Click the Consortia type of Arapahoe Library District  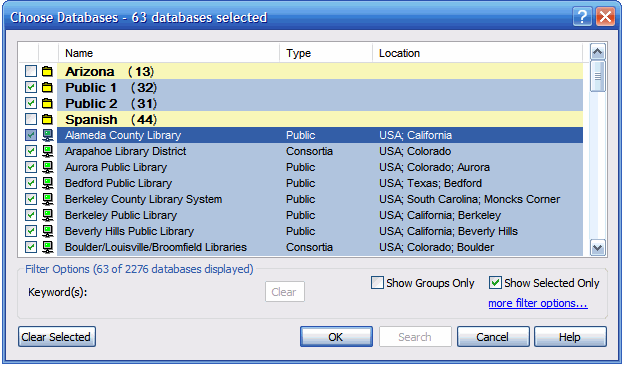(309, 151)
